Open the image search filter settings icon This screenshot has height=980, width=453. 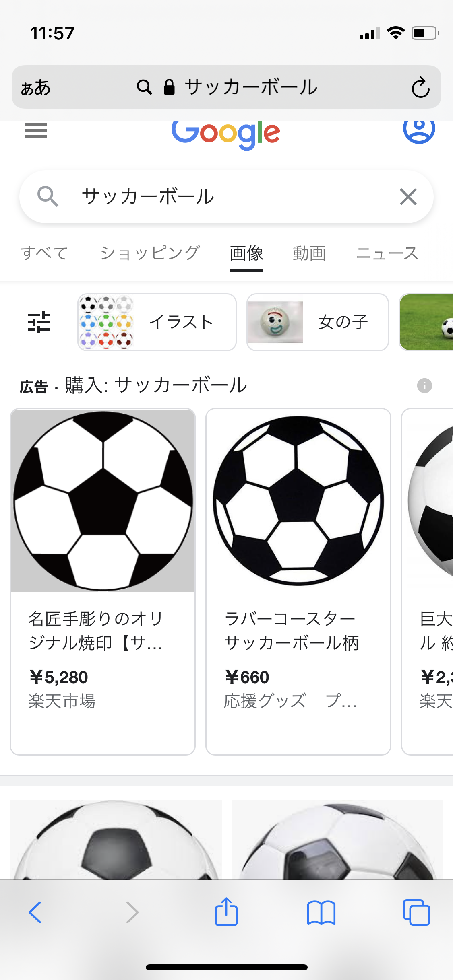[x=39, y=322]
